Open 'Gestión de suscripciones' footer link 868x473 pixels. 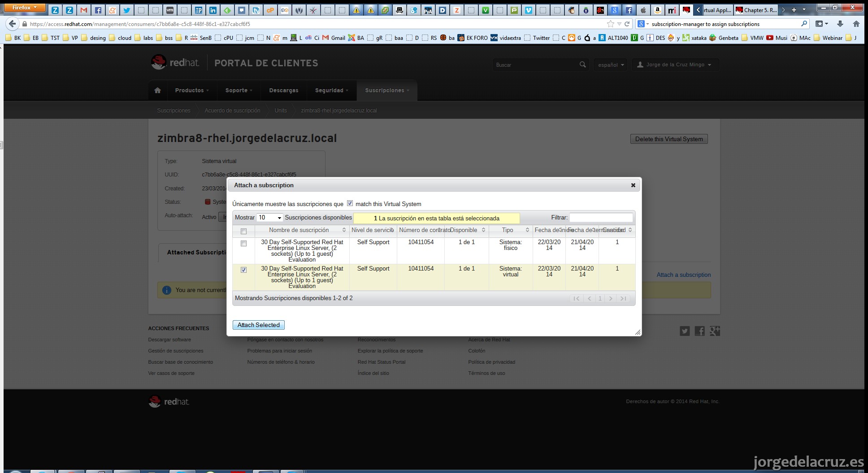176,351
